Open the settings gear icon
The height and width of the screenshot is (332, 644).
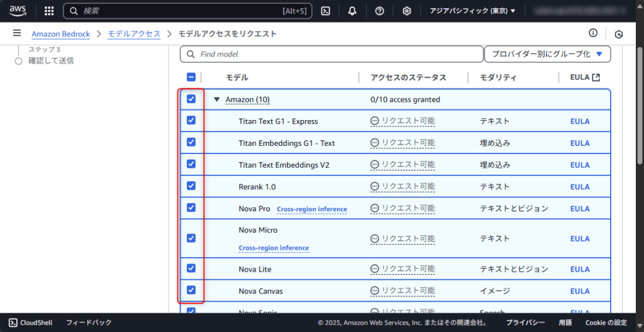coord(407,11)
